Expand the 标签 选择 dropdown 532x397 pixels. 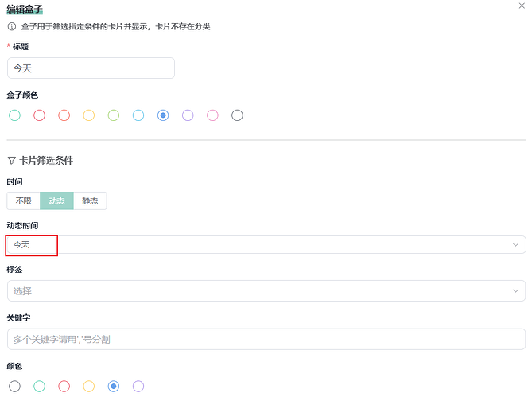click(x=266, y=290)
